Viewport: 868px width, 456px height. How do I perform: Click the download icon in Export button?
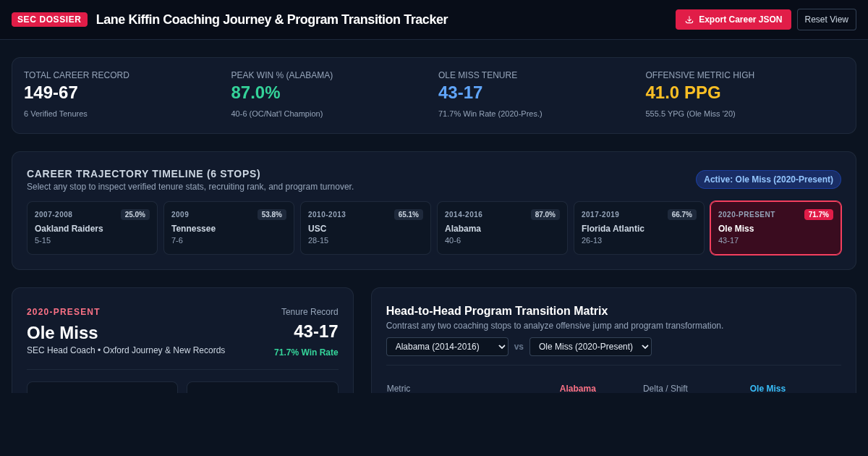pyautogui.click(x=689, y=20)
